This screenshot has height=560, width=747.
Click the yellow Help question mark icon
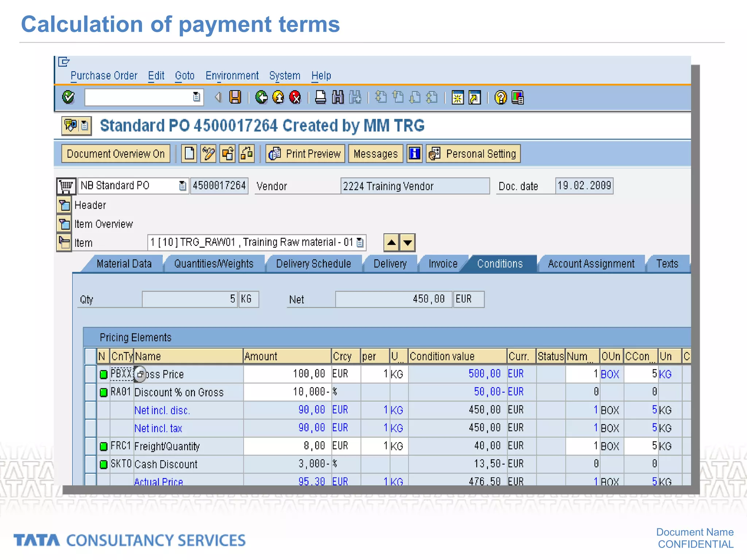(x=500, y=97)
